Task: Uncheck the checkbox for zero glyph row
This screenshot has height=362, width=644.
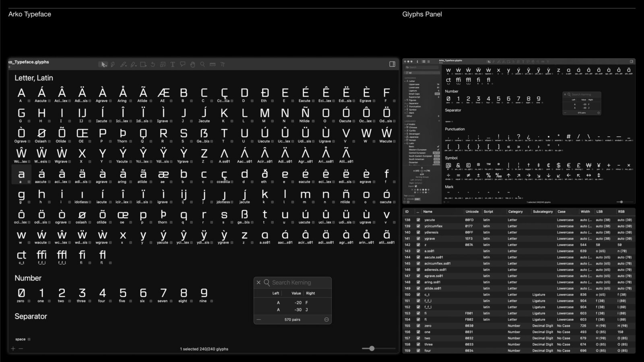Action: (x=418, y=326)
